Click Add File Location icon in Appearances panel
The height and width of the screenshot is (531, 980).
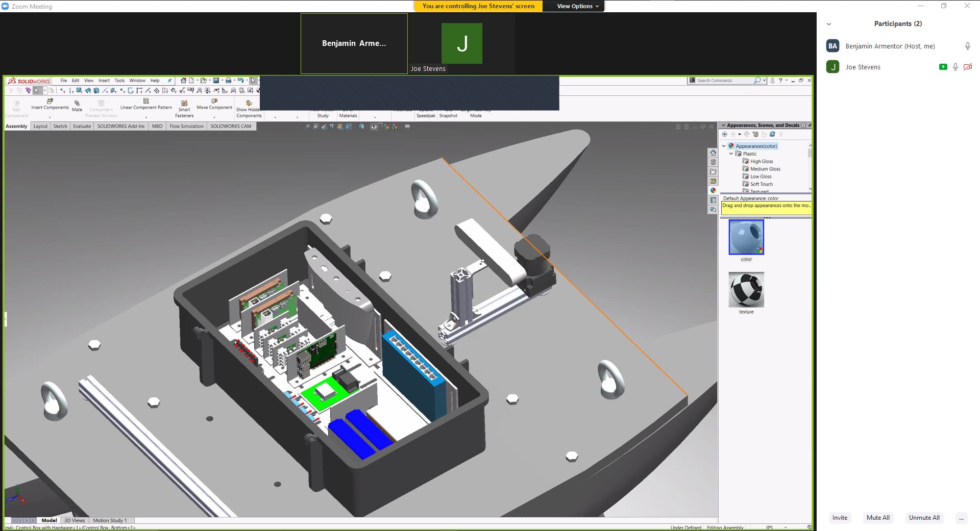(755, 135)
